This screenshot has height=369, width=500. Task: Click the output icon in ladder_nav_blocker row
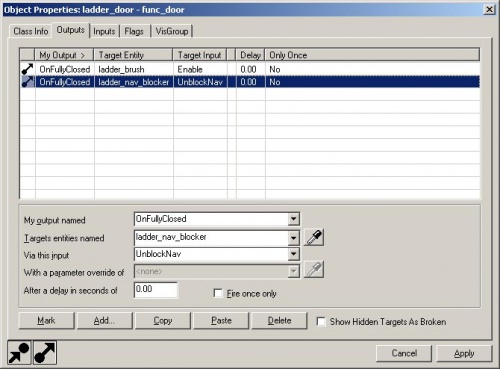(27, 82)
